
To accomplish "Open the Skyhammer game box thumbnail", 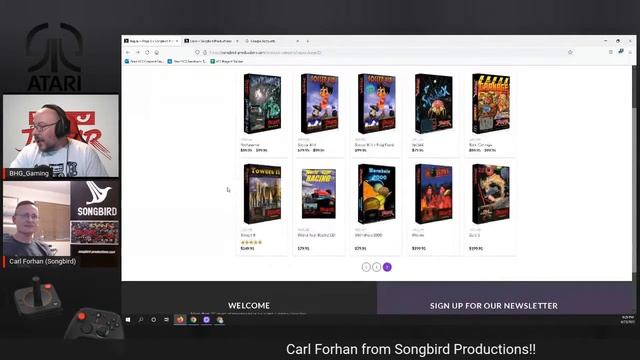I will [x=262, y=104].
